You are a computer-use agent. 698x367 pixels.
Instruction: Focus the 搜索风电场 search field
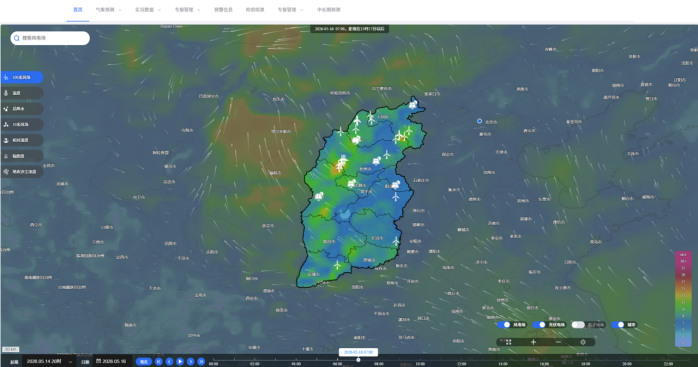(50, 38)
